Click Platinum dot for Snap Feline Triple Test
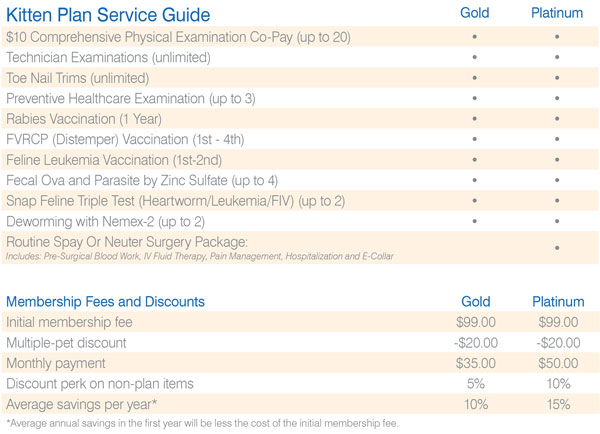Viewport: 600px width, 434px height. (x=557, y=201)
